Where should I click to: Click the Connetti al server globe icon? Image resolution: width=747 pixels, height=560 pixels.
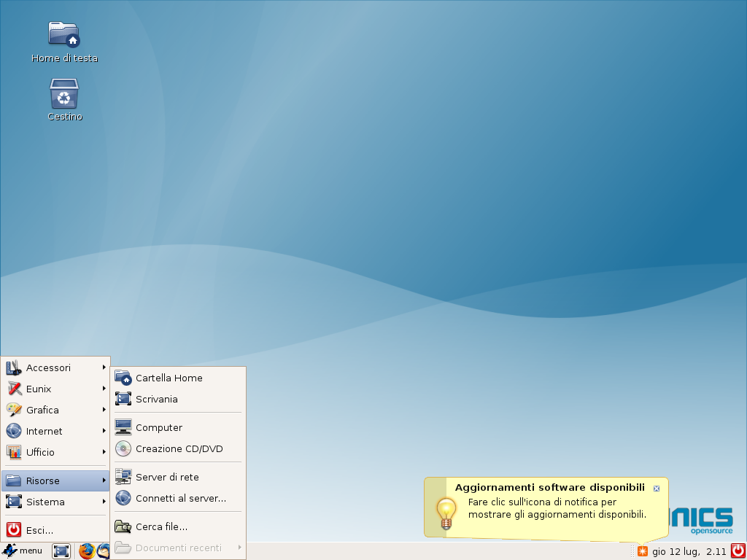pos(123,498)
